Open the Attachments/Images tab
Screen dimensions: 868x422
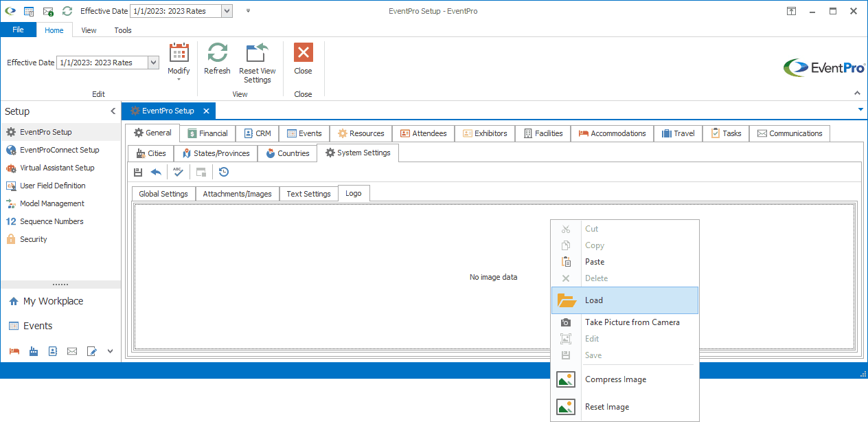point(238,194)
